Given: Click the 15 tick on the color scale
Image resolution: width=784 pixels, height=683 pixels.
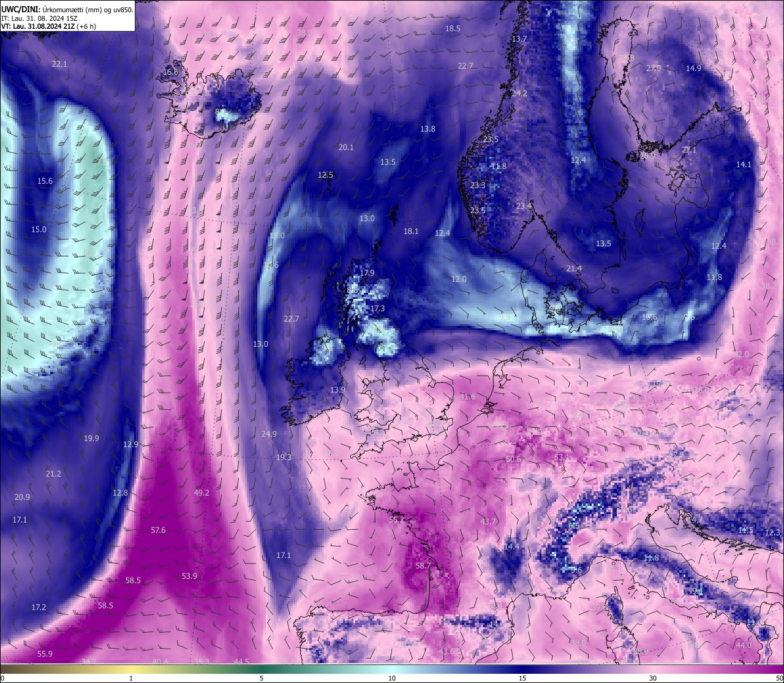Looking at the screenshot, I should [x=522, y=678].
